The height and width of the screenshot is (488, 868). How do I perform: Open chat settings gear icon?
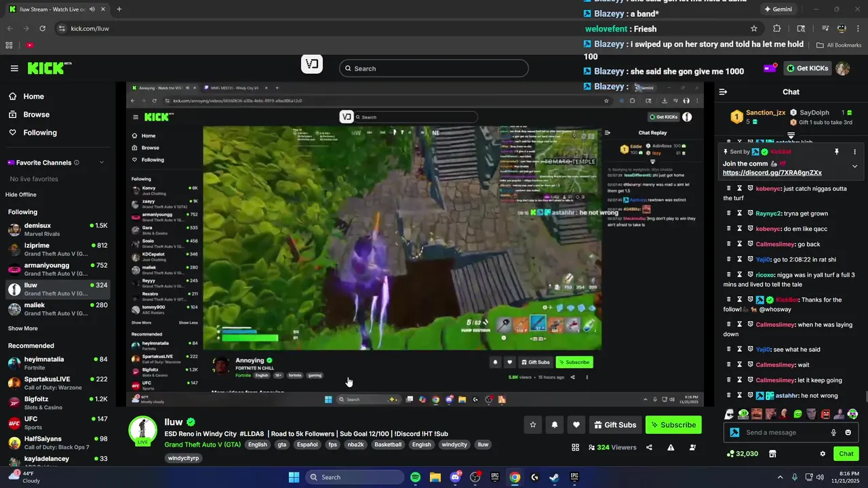[x=823, y=453]
